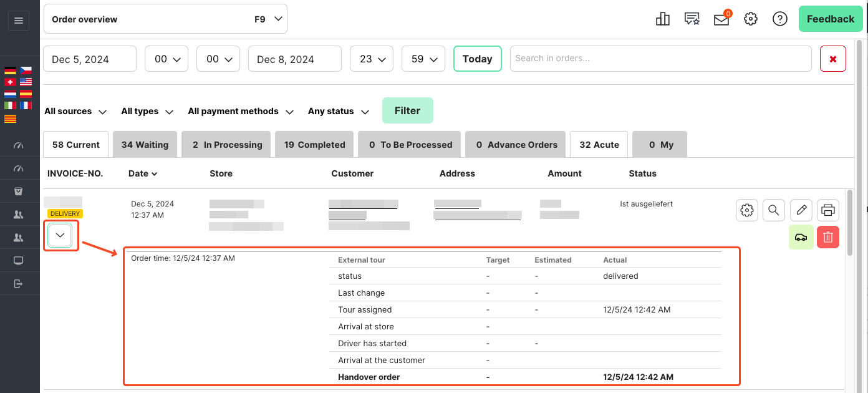Open the Order overview selector

(165, 19)
